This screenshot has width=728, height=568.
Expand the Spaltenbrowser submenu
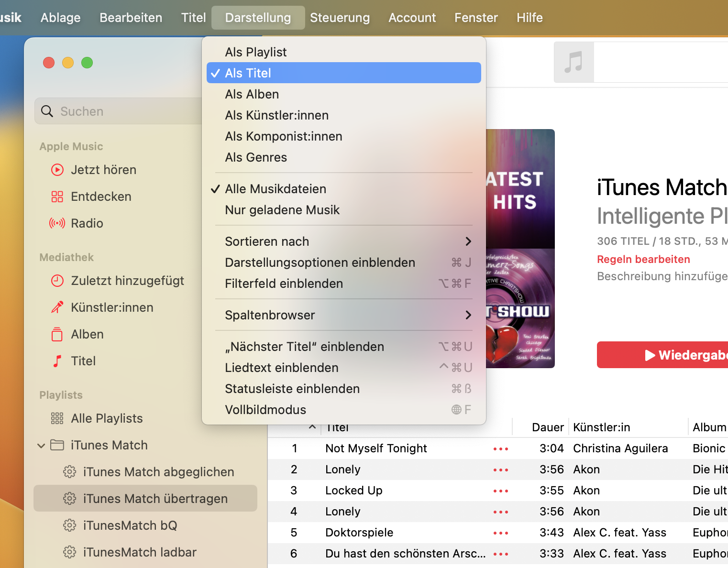click(x=344, y=315)
